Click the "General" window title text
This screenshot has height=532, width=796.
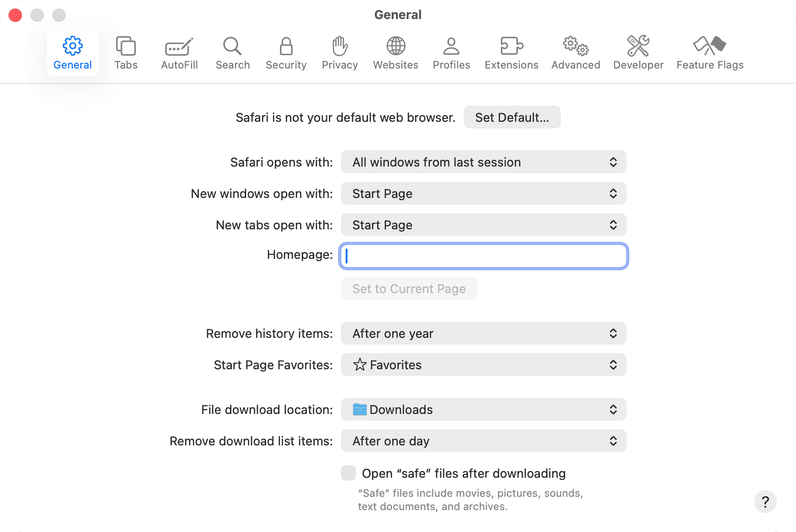click(x=398, y=15)
